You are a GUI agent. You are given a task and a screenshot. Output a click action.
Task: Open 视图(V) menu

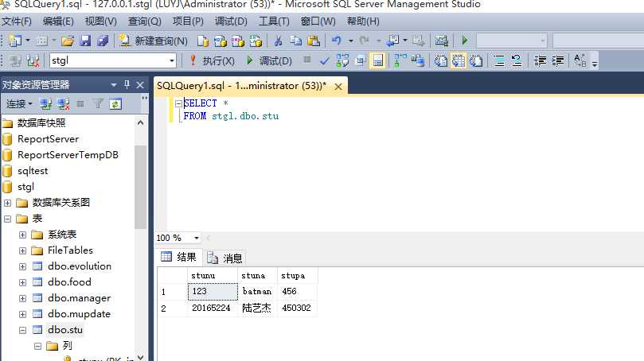tap(100, 21)
